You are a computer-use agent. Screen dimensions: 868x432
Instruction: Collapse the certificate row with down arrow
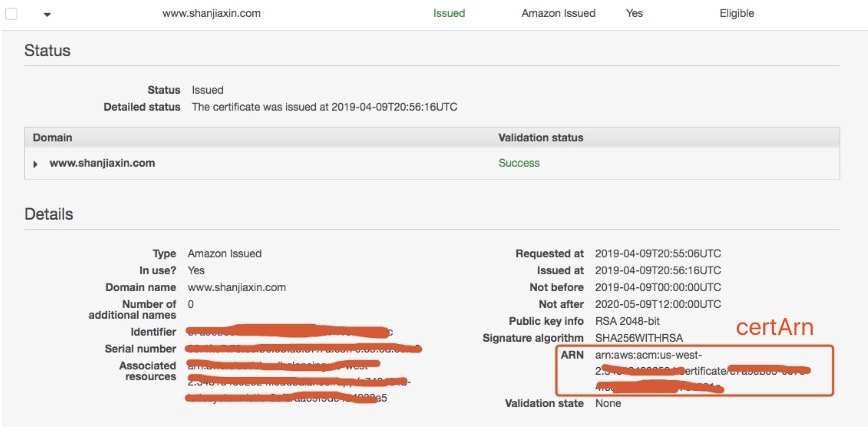47,15
